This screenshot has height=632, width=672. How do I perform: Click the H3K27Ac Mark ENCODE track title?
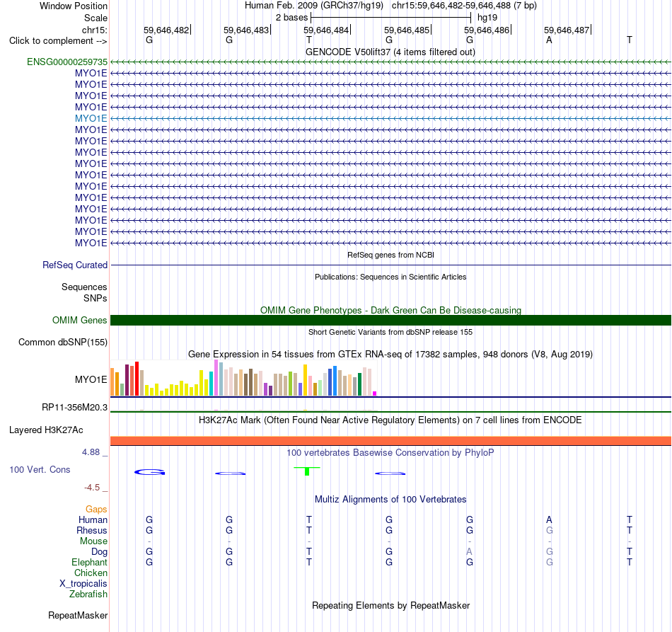[390, 420]
